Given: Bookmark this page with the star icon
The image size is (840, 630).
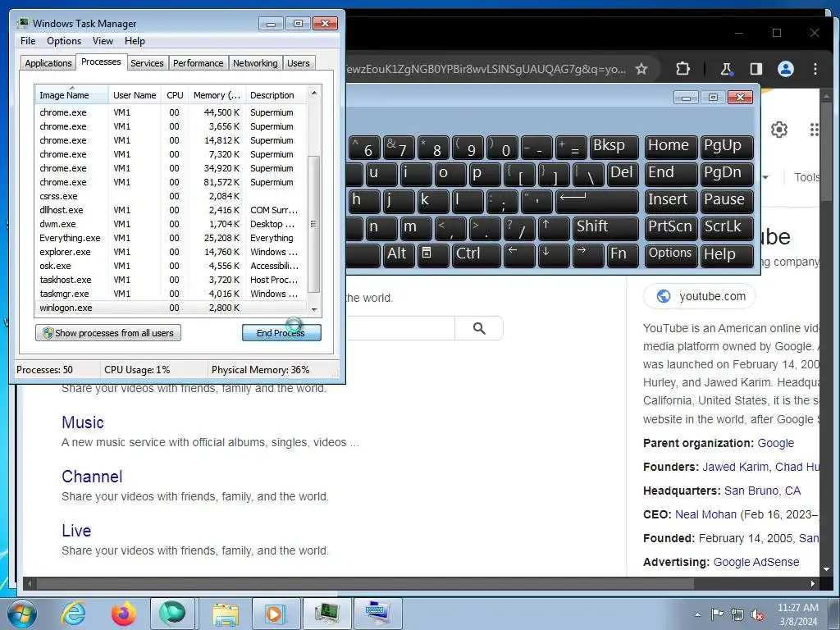Looking at the screenshot, I should click(641, 69).
